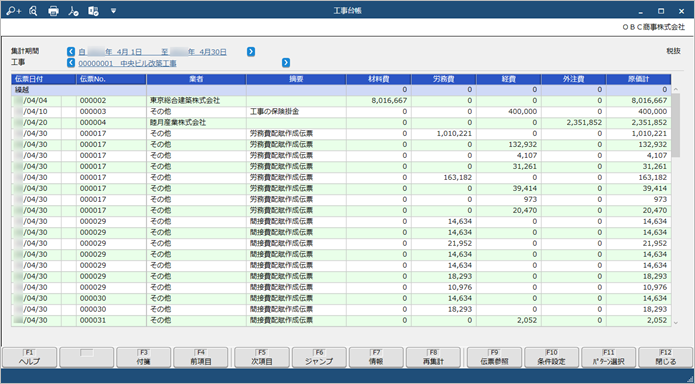This screenshot has width=695, height=384.
Task: Select the 39,414 経費 cell
Action: pos(509,188)
